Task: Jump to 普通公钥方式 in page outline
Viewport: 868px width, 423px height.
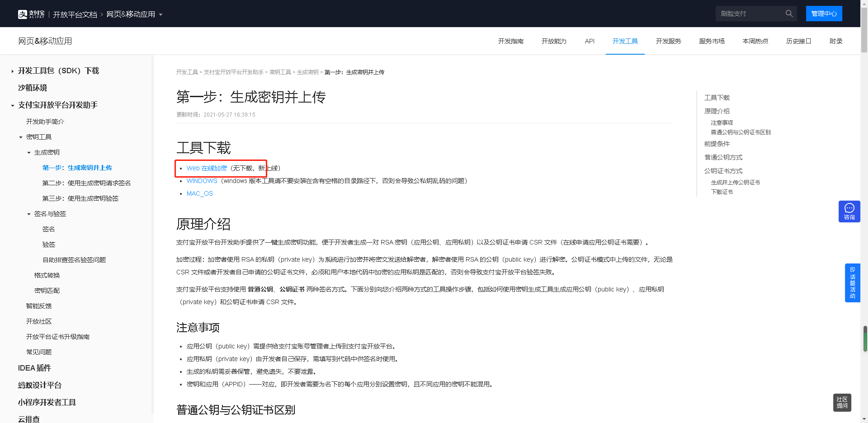Action: [723, 157]
